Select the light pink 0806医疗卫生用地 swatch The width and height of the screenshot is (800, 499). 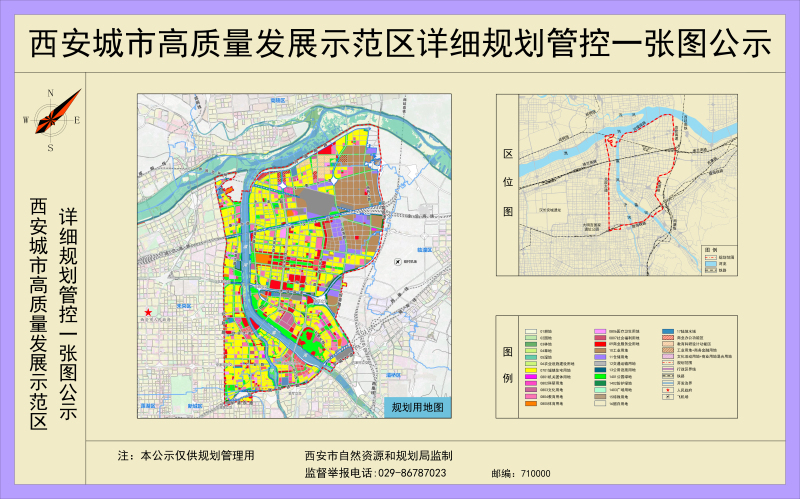(600, 332)
